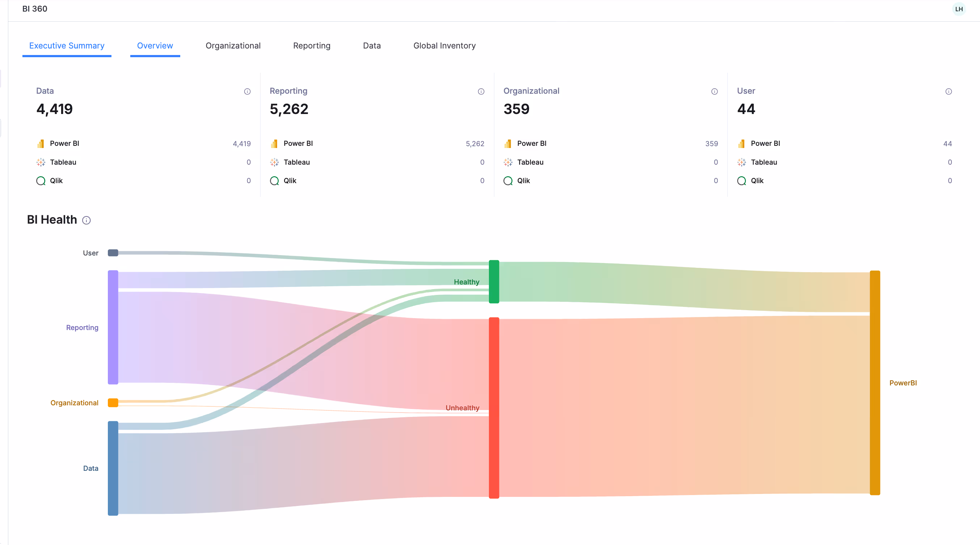Click the orange Organizational node in the chart
The width and height of the screenshot is (980, 545).
pyautogui.click(x=113, y=403)
